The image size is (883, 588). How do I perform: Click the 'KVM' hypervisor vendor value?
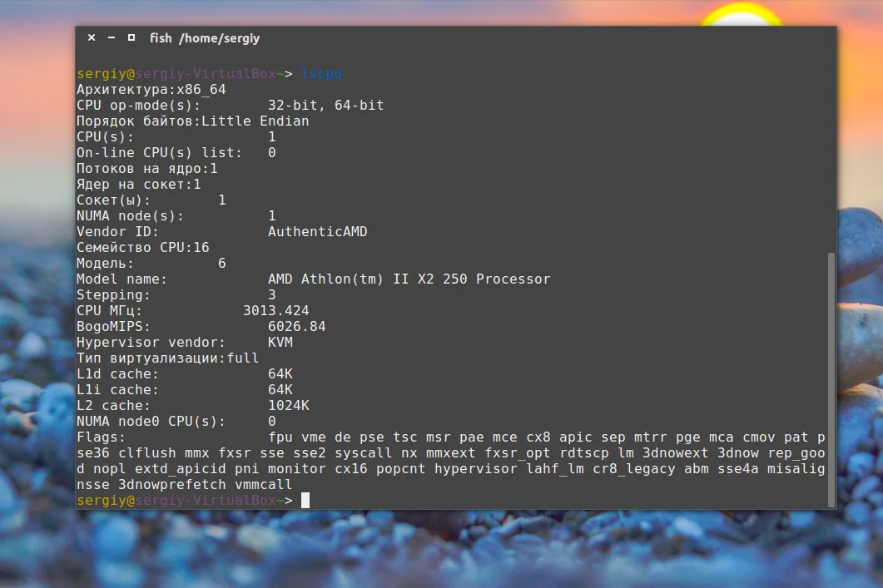click(280, 342)
